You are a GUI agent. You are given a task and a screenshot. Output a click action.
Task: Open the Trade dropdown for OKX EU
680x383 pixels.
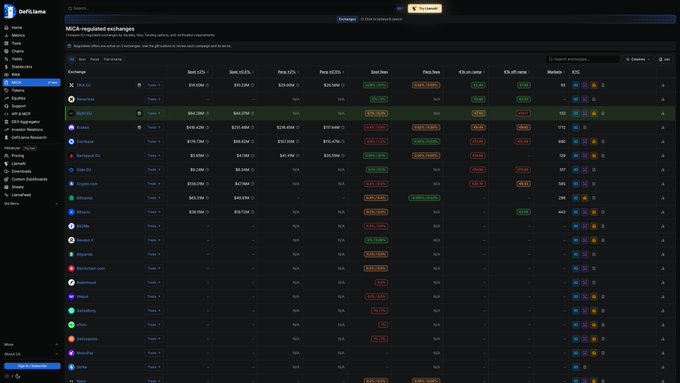[x=154, y=85]
